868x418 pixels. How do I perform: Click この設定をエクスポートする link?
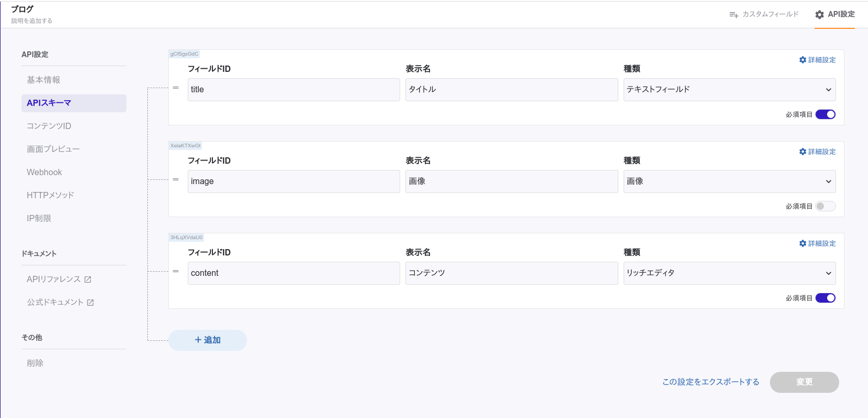pos(711,382)
